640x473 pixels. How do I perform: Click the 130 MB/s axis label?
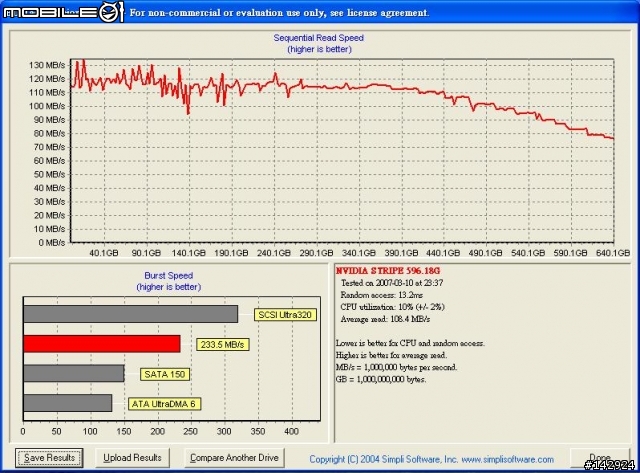(x=47, y=65)
